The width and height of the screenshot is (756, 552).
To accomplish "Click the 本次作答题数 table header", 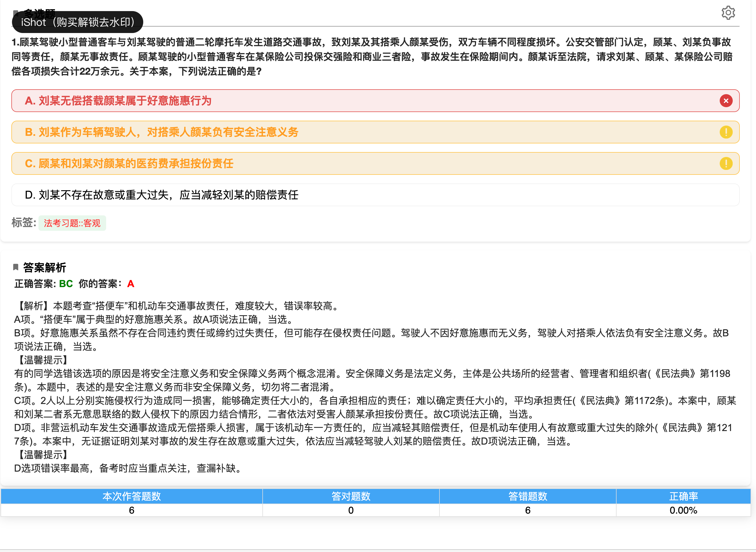I will tap(131, 496).
